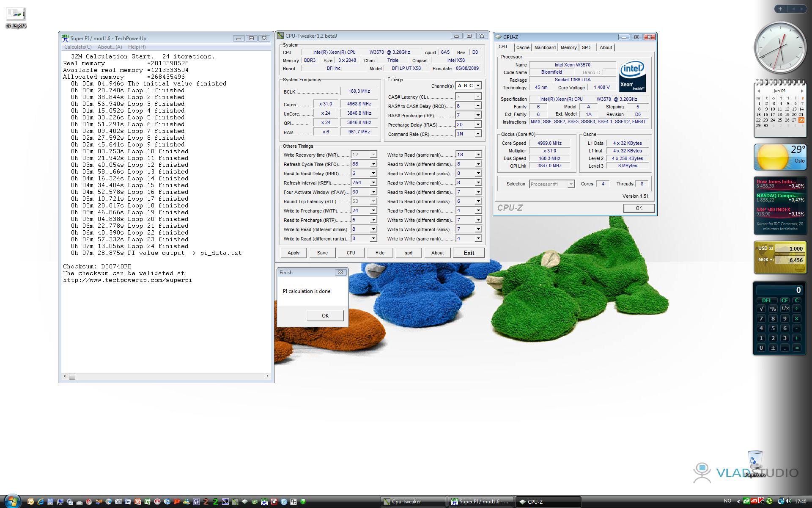Switch to About tab in CPU-Z
Viewport: 812px width, 508px height.
[606, 47]
